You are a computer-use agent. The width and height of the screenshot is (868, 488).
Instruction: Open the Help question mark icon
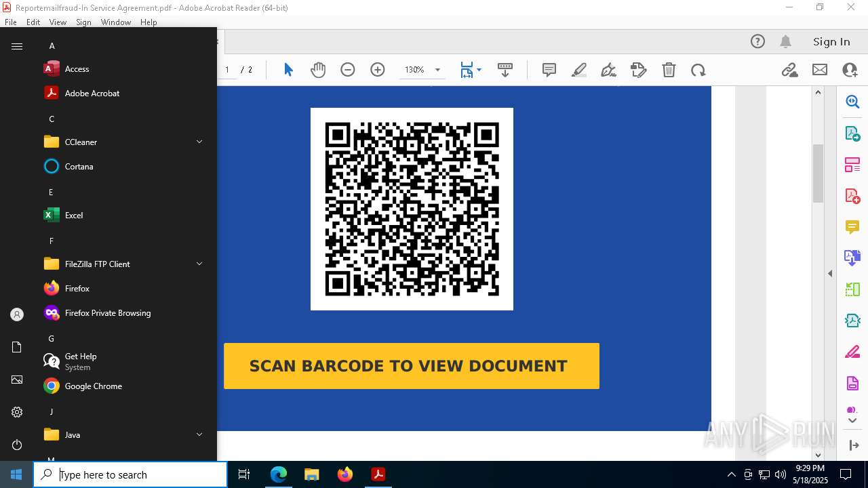[757, 41]
